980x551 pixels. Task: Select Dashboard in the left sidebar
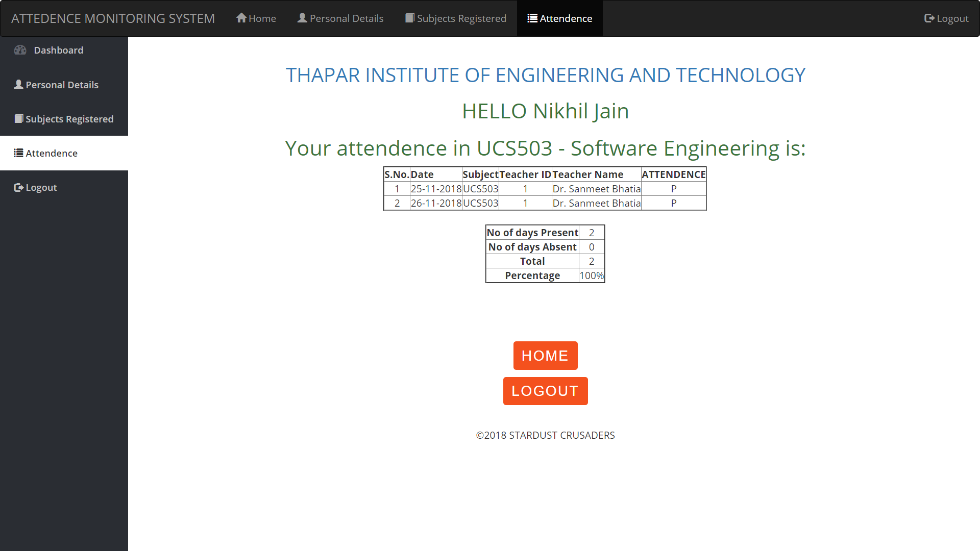click(x=58, y=50)
